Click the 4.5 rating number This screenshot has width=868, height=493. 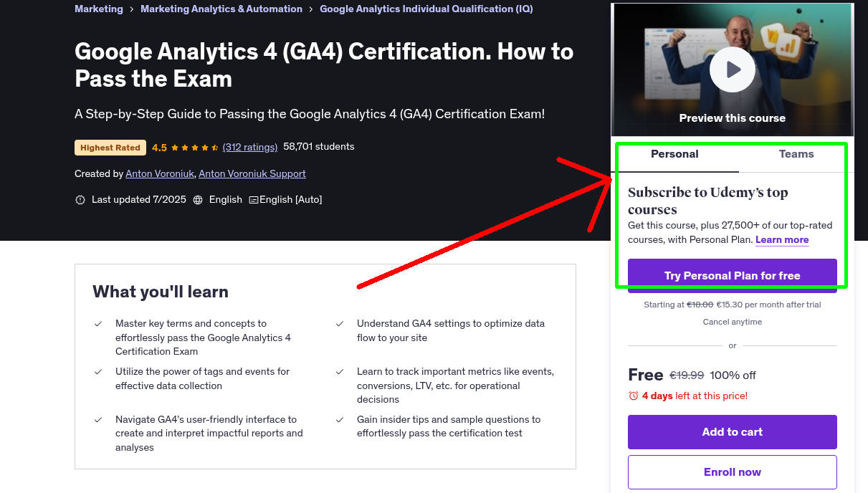[159, 148]
